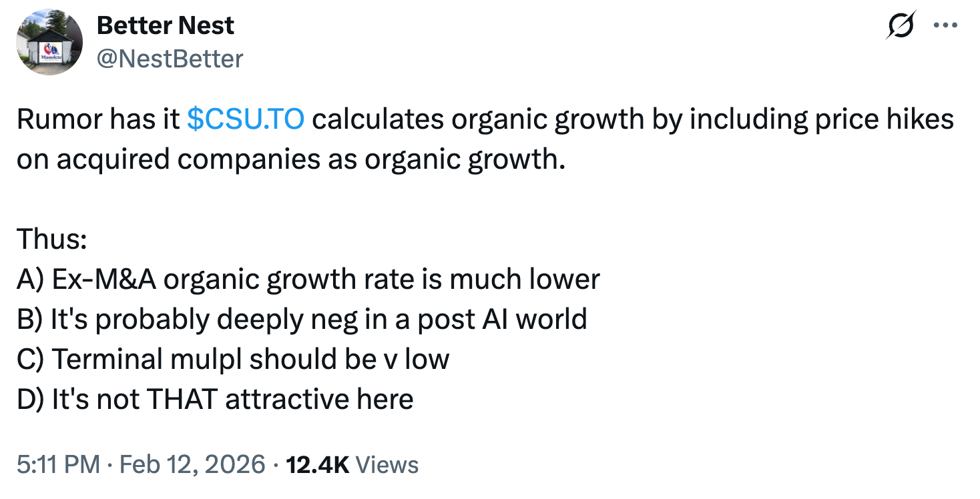The width and height of the screenshot is (980, 499).
Task: Click point A about Ex-M&A growth
Action: pyautogui.click(x=308, y=279)
